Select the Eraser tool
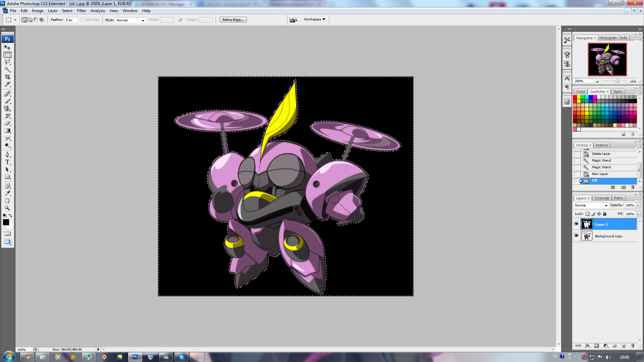644x362 pixels. pyautogui.click(x=7, y=123)
